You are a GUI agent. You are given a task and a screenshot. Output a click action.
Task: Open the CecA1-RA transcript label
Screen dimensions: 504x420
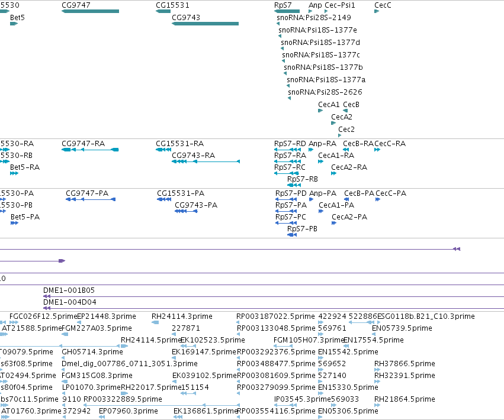[x=336, y=156]
